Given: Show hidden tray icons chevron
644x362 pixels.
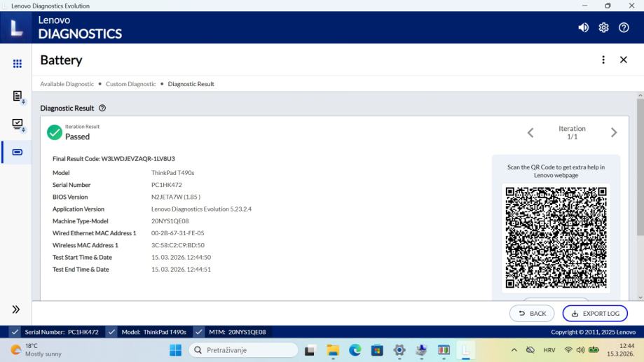Looking at the screenshot, I should [514, 350].
